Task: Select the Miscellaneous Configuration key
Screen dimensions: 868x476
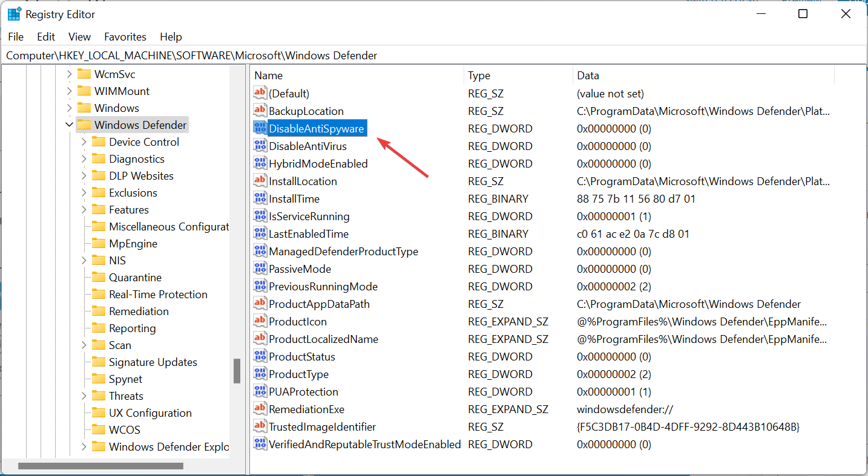Action: tap(168, 226)
